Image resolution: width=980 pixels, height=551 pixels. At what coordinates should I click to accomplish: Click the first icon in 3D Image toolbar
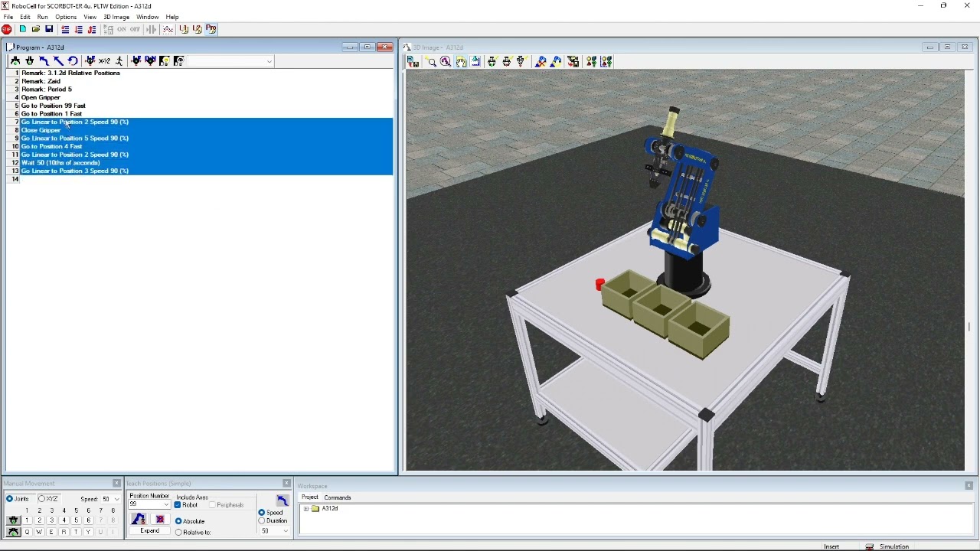(x=413, y=62)
